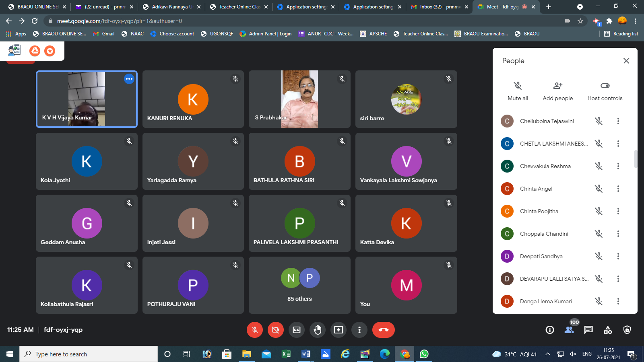
Task: Expand options on K V H Vijaya Kumar tile
Action: tap(129, 79)
